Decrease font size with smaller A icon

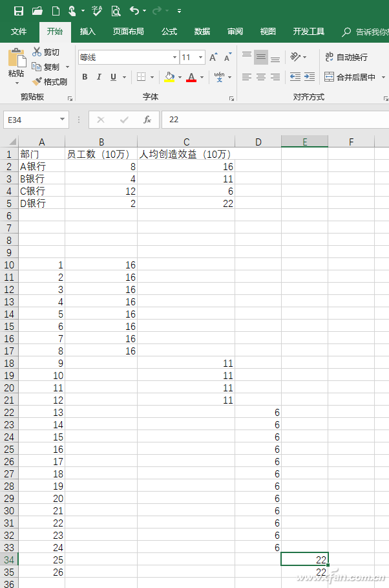227,58
